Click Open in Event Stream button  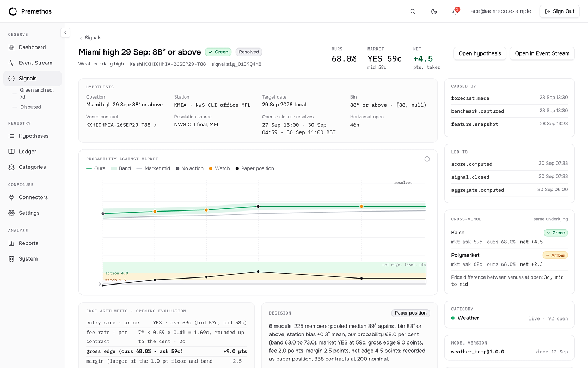point(542,53)
